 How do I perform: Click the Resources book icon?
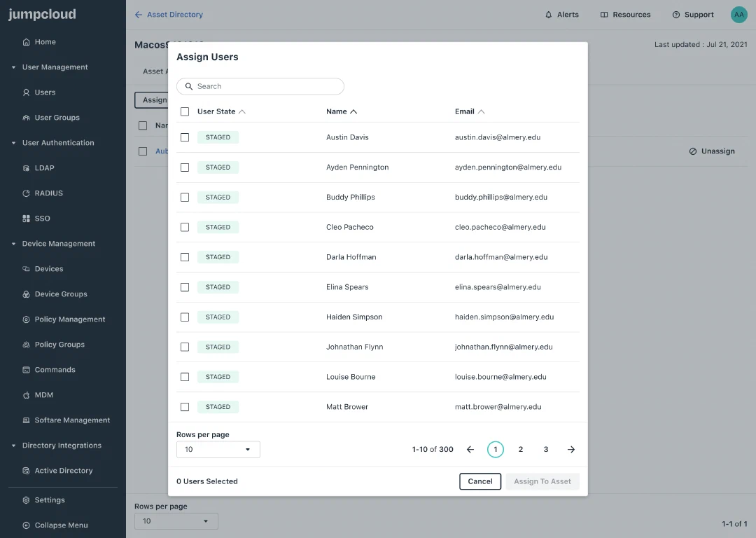(603, 15)
